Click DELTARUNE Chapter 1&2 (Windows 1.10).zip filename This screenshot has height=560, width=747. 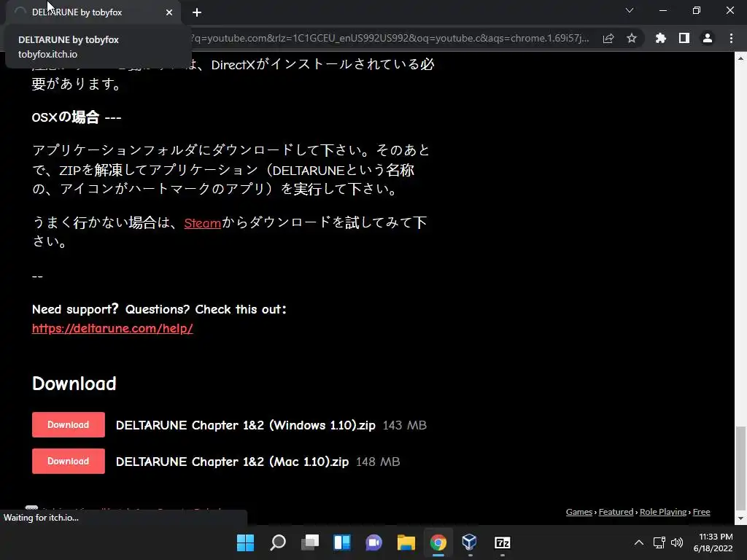(x=245, y=425)
